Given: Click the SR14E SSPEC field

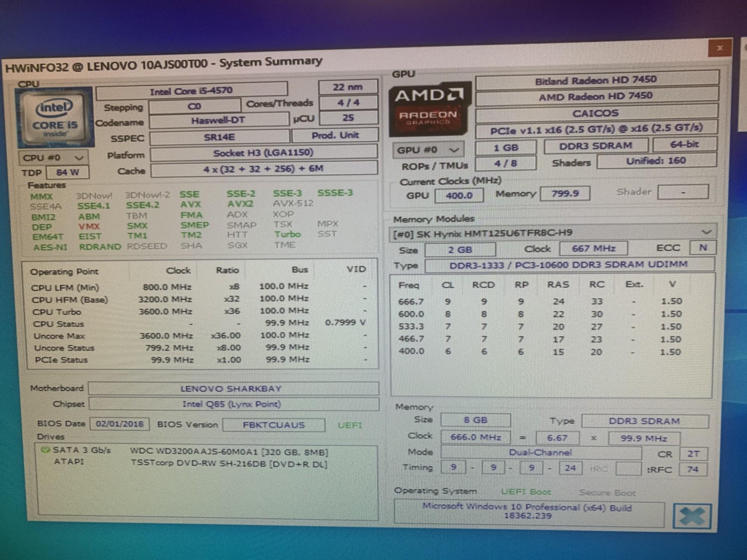Looking at the screenshot, I should [220, 137].
